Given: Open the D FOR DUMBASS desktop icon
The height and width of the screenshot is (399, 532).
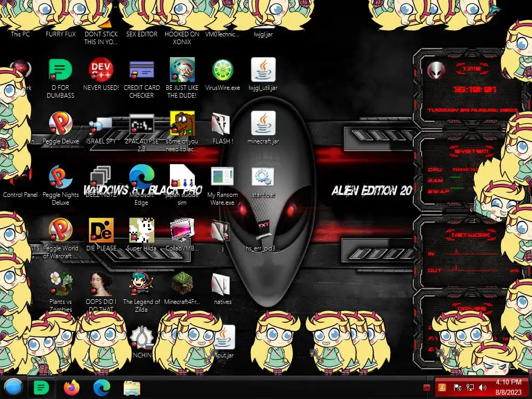Looking at the screenshot, I should [x=60, y=70].
